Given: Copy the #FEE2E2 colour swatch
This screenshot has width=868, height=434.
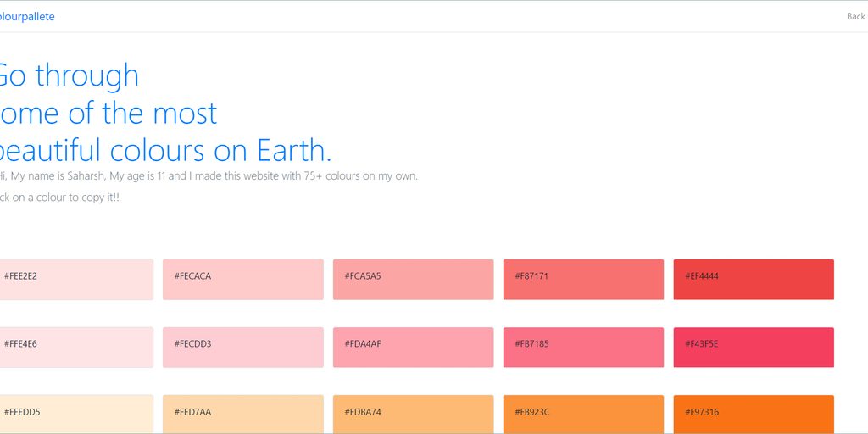Looking at the screenshot, I should click(x=76, y=280).
